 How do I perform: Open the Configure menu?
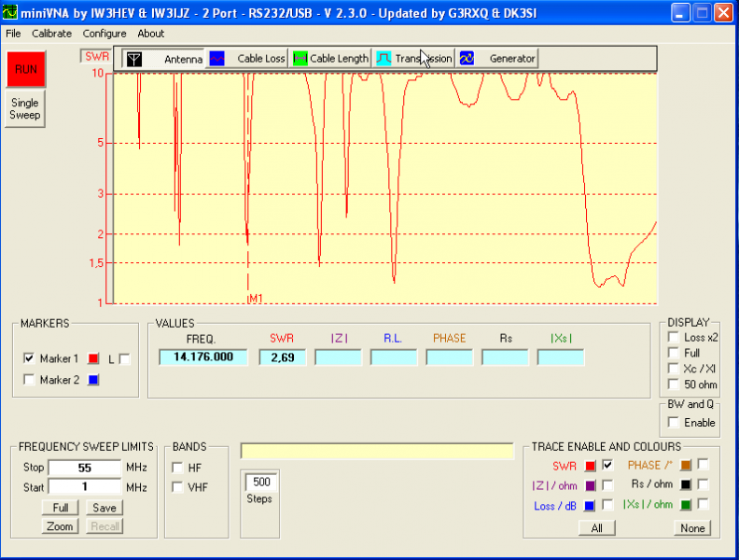[x=105, y=34]
